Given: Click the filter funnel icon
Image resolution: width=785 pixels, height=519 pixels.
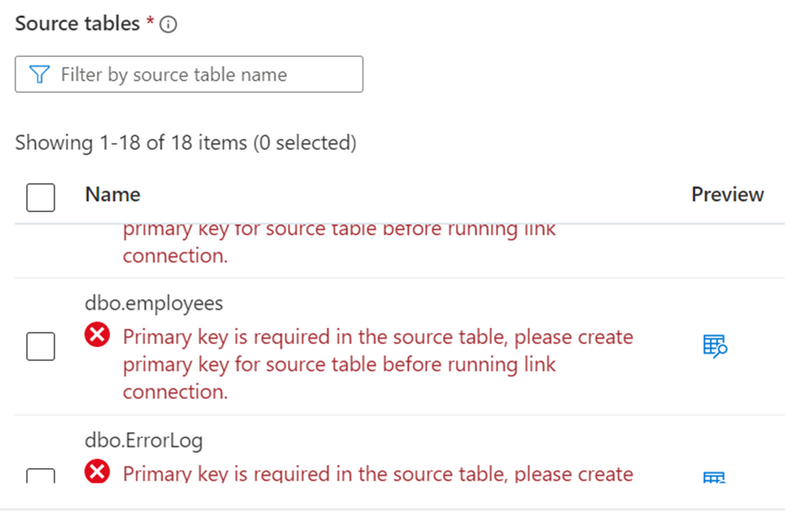Looking at the screenshot, I should [x=40, y=74].
